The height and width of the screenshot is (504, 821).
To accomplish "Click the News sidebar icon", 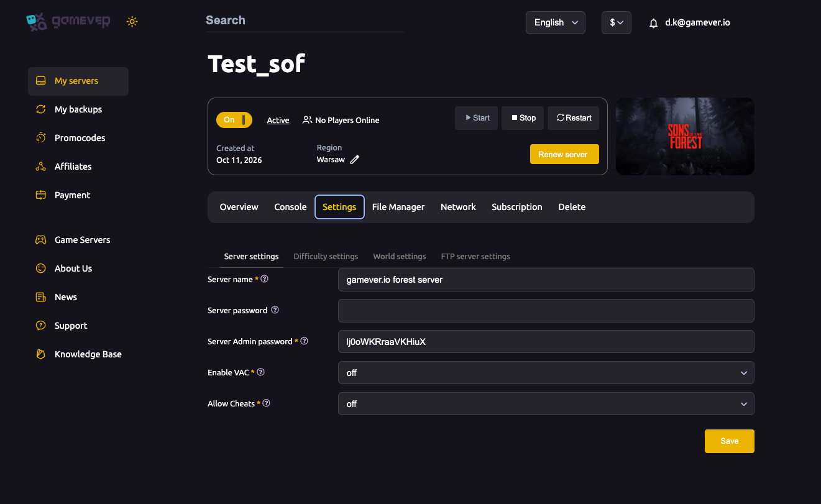I will 41,297.
